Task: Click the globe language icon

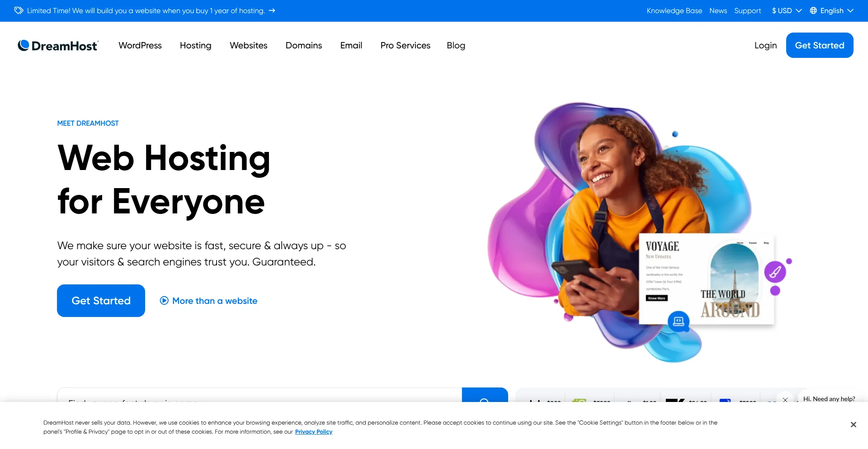Action: click(813, 10)
